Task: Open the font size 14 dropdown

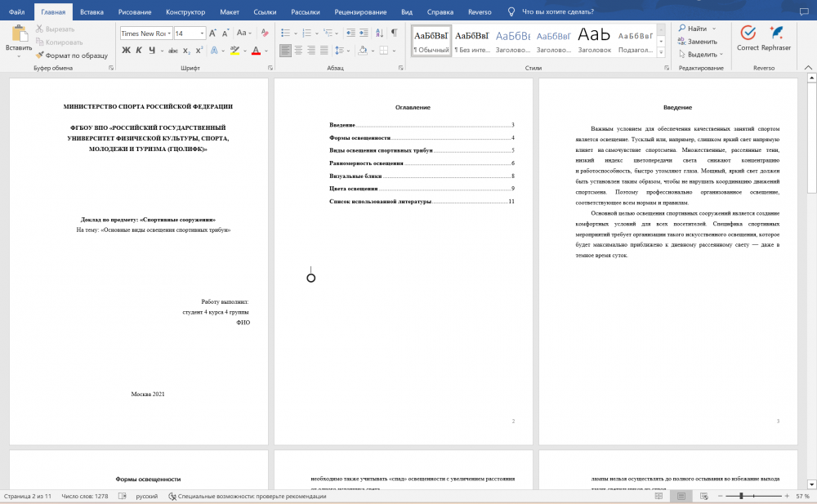Action: (202, 33)
